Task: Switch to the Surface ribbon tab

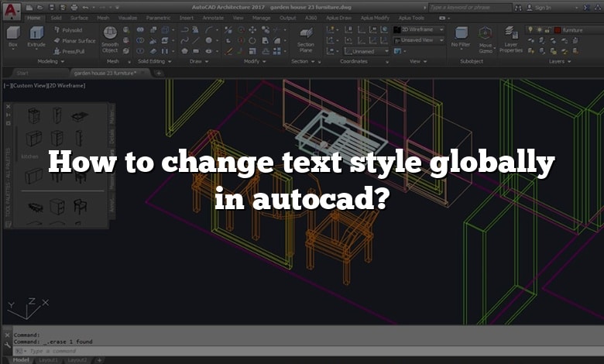Action: (79, 18)
